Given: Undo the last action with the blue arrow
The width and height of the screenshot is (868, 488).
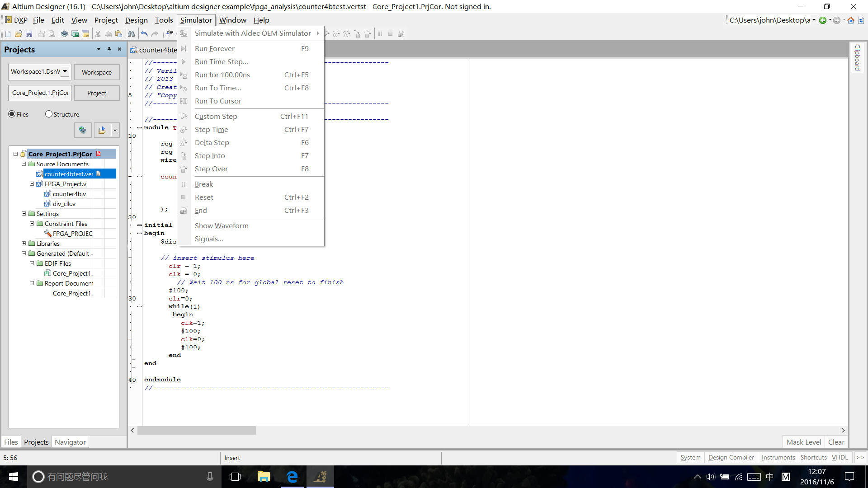Looking at the screenshot, I should (144, 34).
